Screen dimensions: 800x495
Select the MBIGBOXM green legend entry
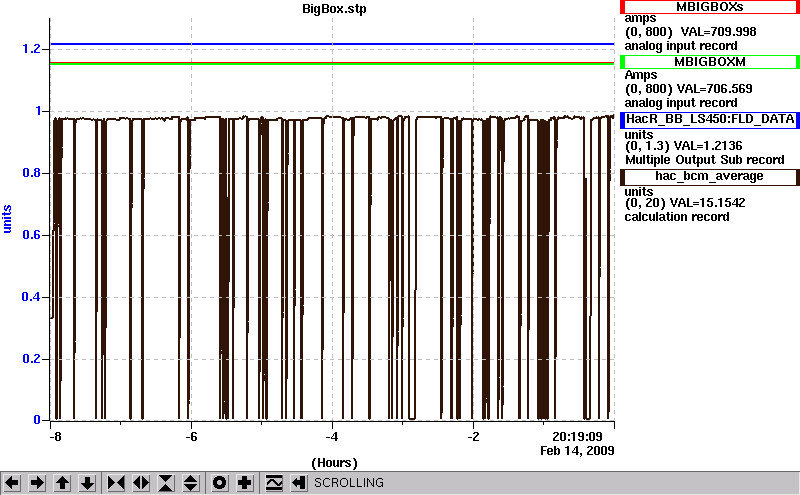(710, 62)
